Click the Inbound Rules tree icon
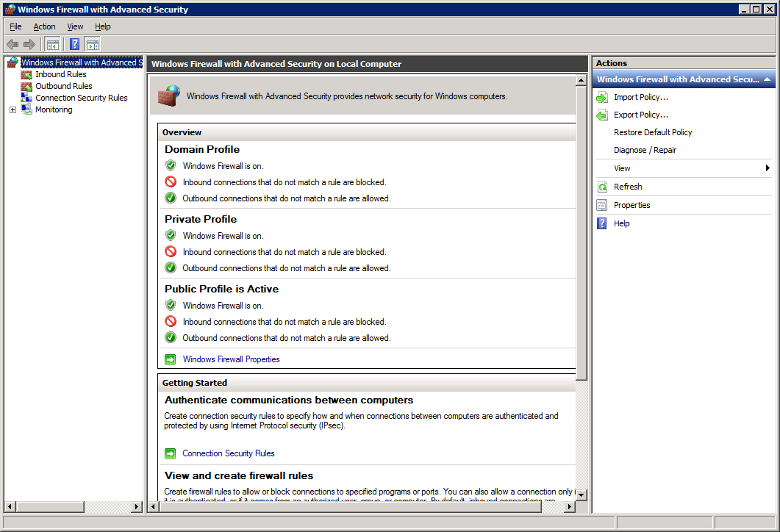 26,74
